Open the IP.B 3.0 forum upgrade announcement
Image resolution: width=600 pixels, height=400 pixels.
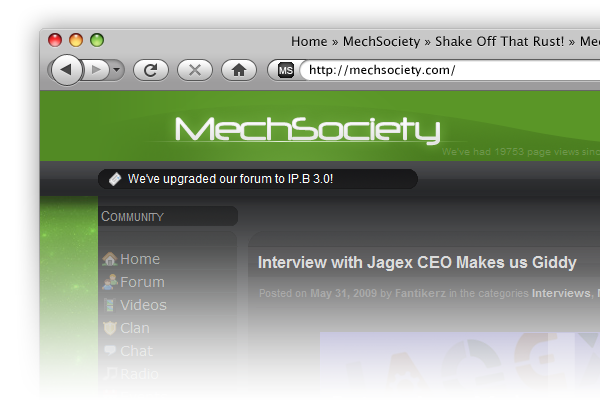point(230,179)
